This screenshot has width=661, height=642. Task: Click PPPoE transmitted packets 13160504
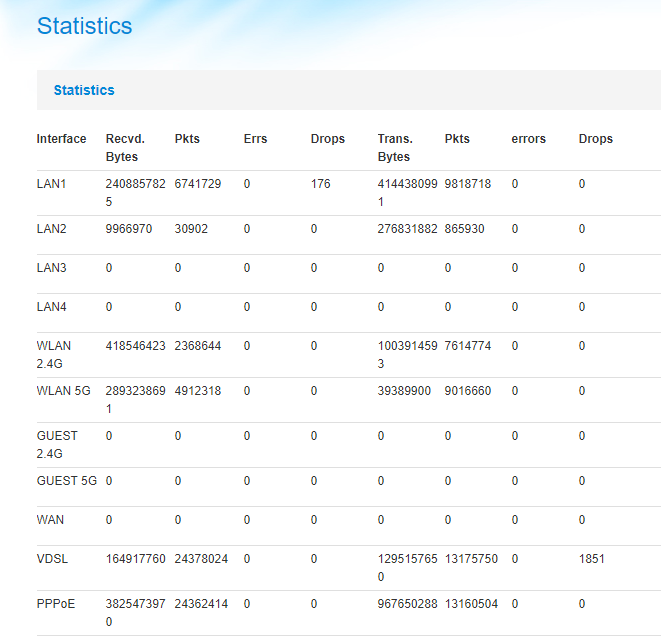click(471, 604)
